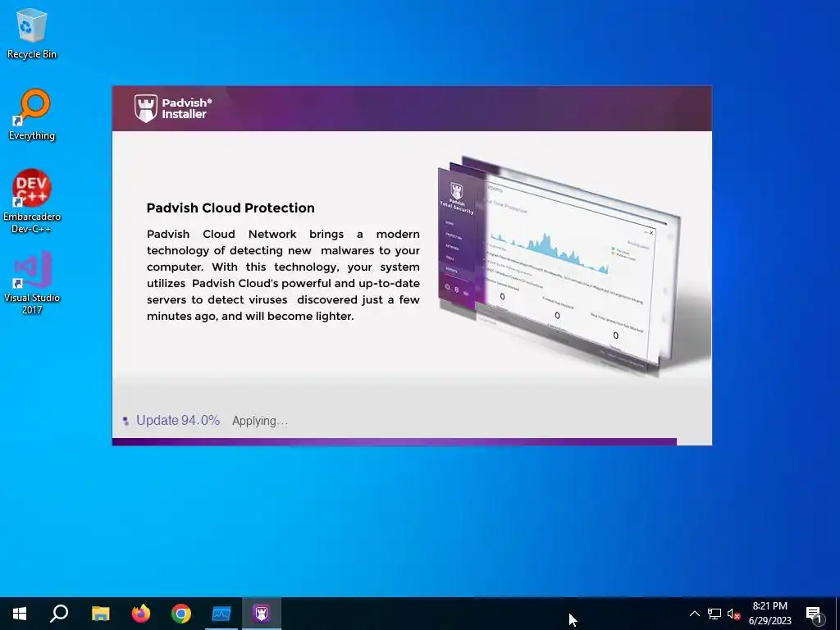The image size is (840, 630).
Task: Launch Google Chrome from the taskbar
Action: pyautogui.click(x=181, y=614)
